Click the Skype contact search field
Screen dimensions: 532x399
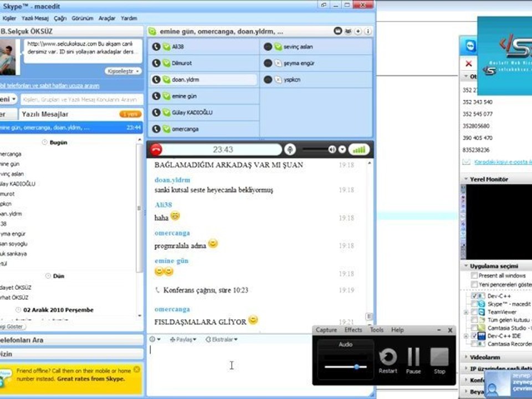81,100
